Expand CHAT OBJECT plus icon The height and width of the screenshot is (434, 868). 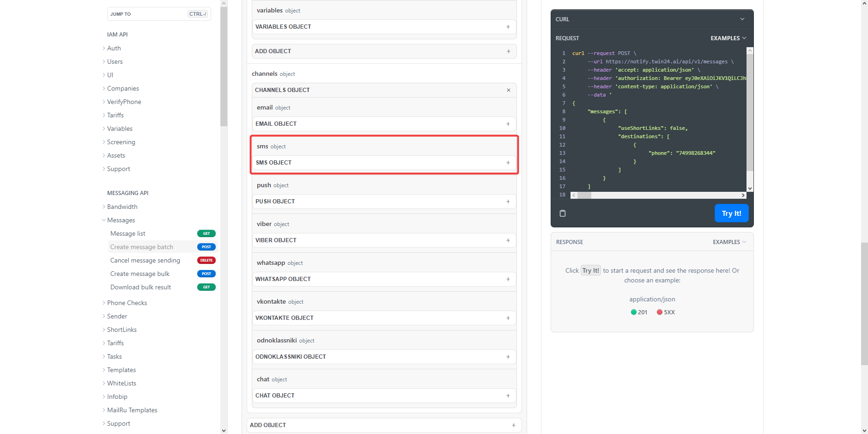pos(508,396)
